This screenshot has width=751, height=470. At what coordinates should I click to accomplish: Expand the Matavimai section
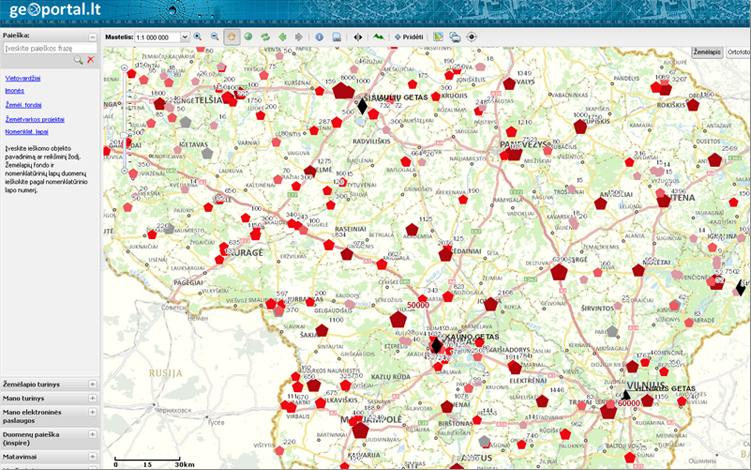pyautogui.click(x=92, y=456)
